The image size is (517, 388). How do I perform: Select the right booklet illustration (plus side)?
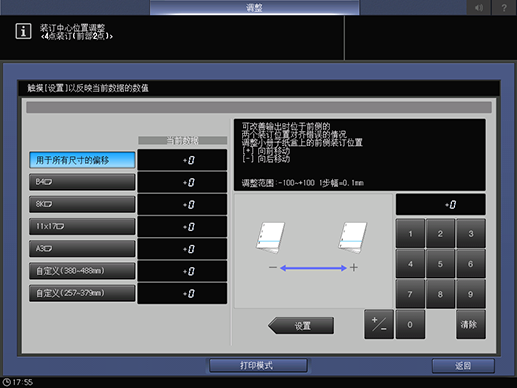(353, 238)
